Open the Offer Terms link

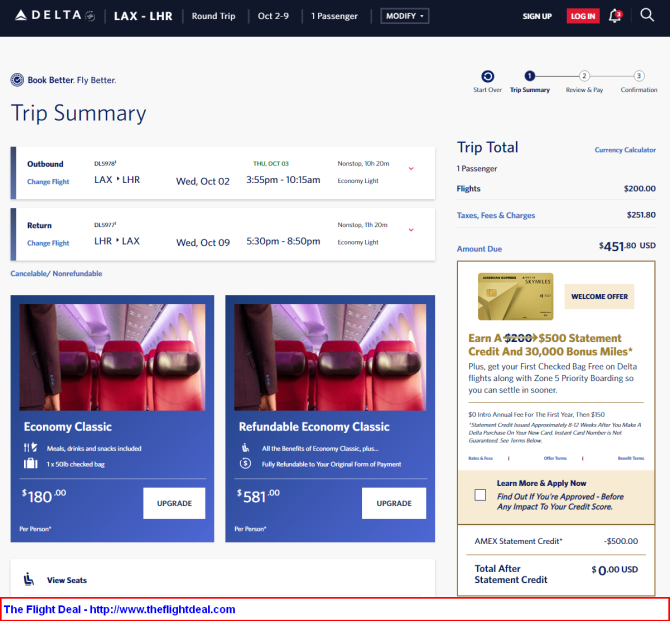[x=555, y=458]
